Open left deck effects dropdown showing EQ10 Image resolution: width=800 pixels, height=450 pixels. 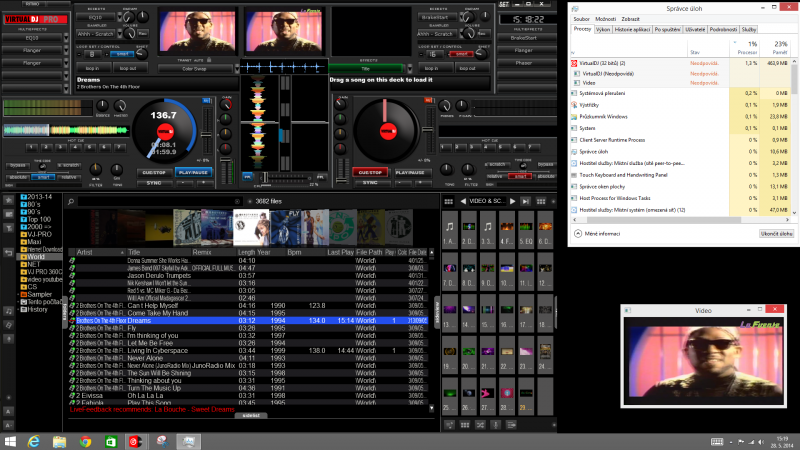(x=120, y=17)
